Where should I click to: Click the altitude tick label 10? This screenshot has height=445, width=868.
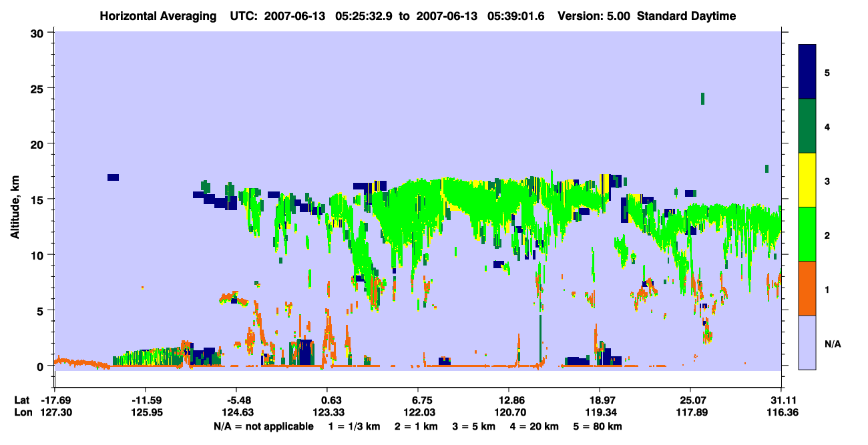[x=39, y=255]
